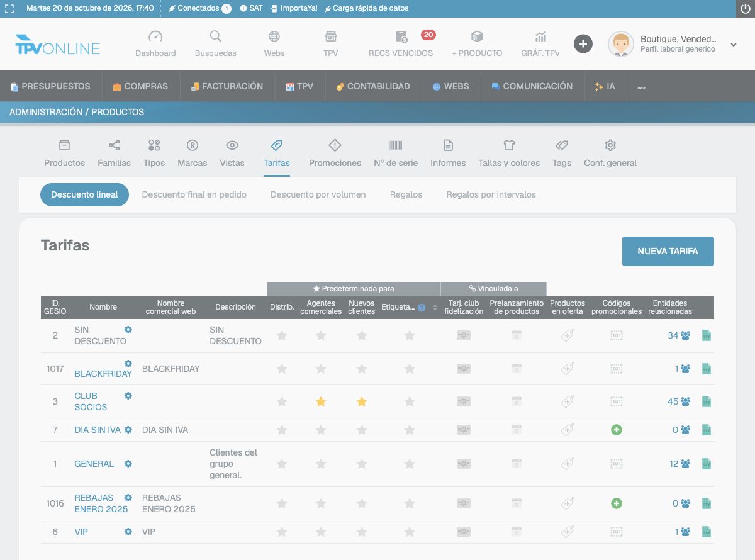Click the round plus add-shortcut button

[x=583, y=44]
